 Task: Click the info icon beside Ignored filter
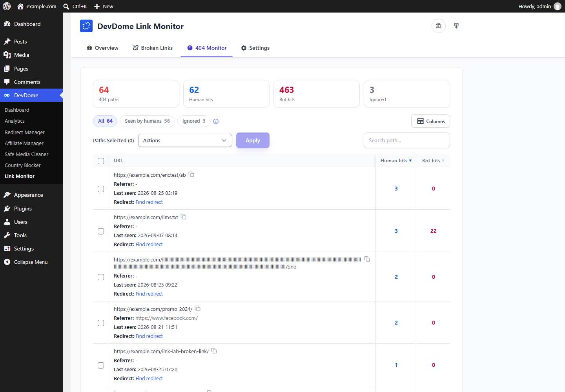tap(216, 121)
